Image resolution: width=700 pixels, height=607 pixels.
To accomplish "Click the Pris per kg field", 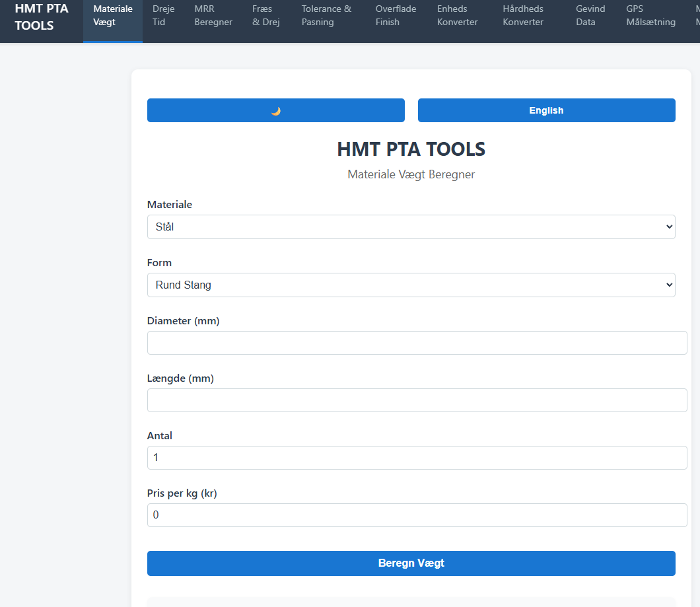I will (x=417, y=515).
